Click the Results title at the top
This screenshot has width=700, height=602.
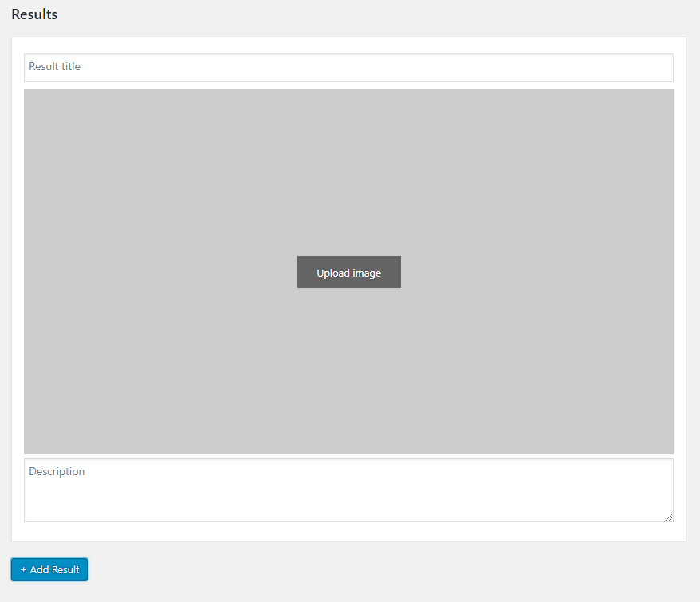pyautogui.click(x=34, y=14)
